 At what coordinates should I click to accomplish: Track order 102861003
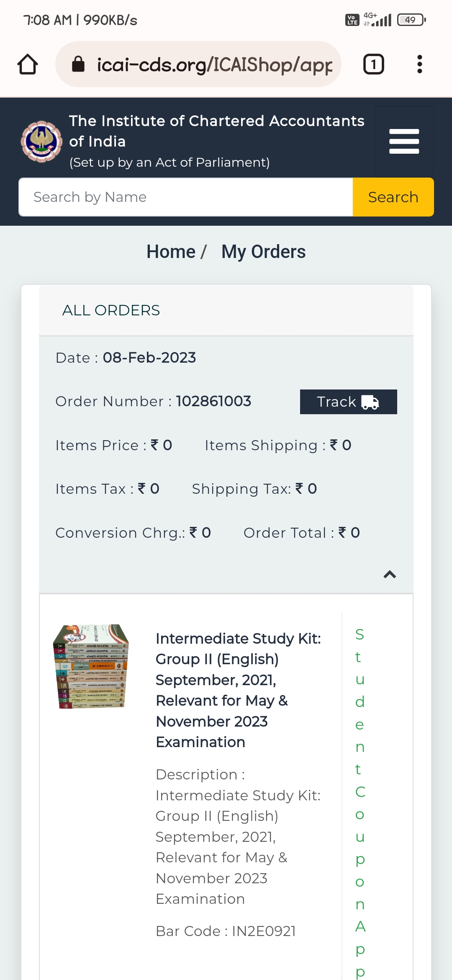point(348,402)
